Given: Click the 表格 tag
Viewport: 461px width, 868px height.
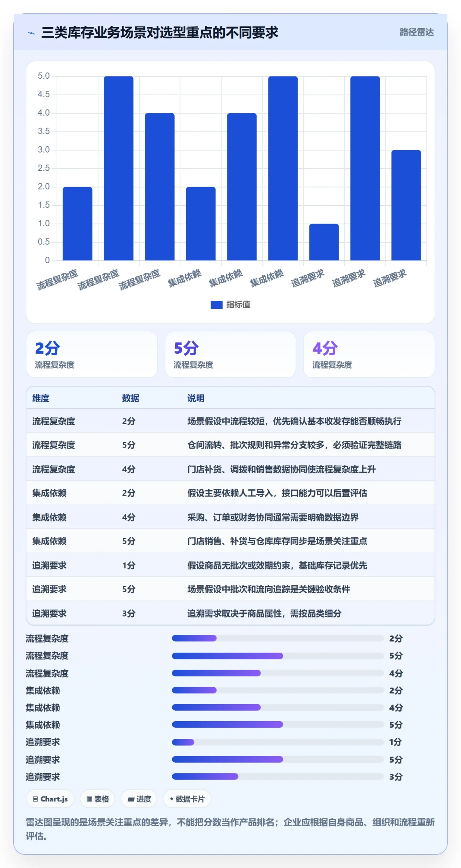Looking at the screenshot, I should pyautogui.click(x=98, y=799).
